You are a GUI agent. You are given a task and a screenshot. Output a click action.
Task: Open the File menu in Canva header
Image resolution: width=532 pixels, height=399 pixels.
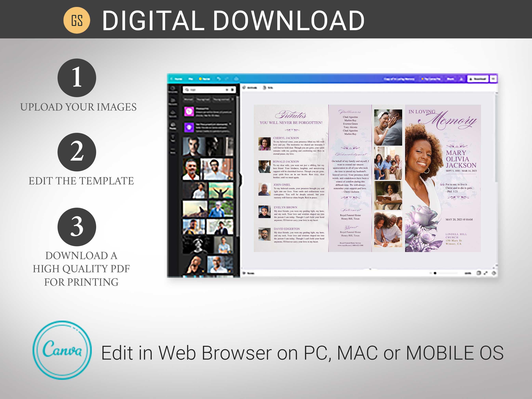(191, 79)
